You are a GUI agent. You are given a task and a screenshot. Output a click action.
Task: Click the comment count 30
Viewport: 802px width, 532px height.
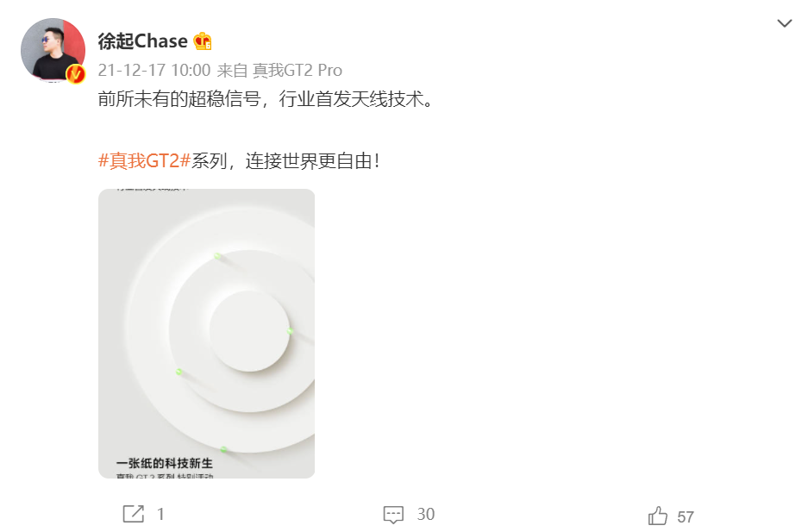425,514
